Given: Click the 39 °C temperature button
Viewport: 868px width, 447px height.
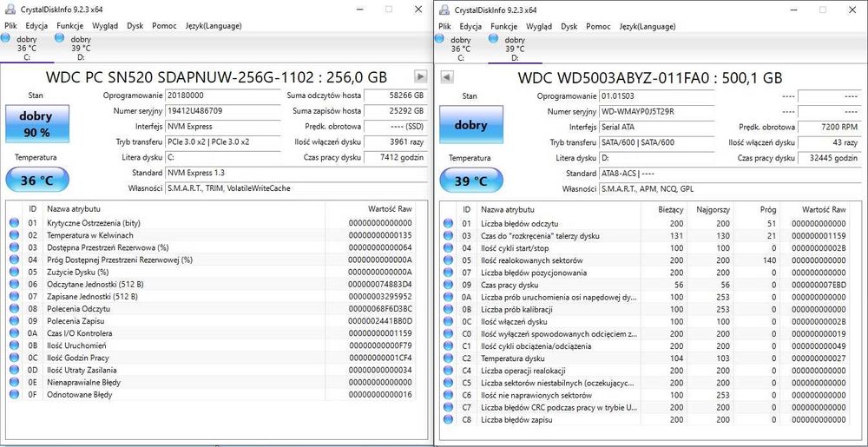Looking at the screenshot, I should click(x=471, y=181).
